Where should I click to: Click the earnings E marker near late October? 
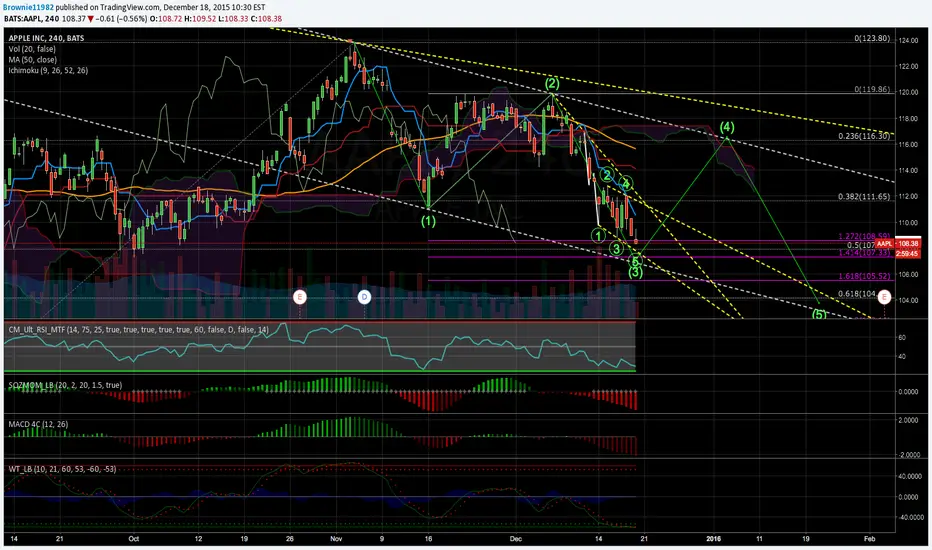coord(300,297)
